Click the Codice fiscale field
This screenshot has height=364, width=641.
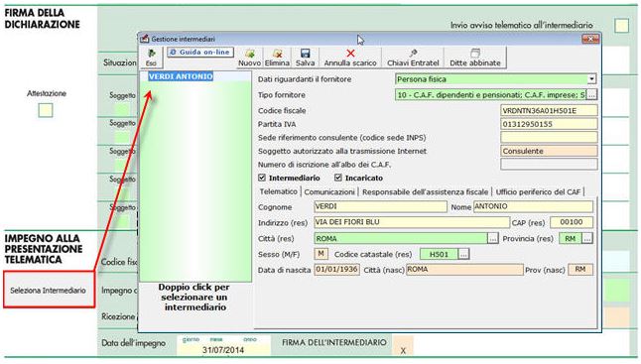pyautogui.click(x=549, y=110)
